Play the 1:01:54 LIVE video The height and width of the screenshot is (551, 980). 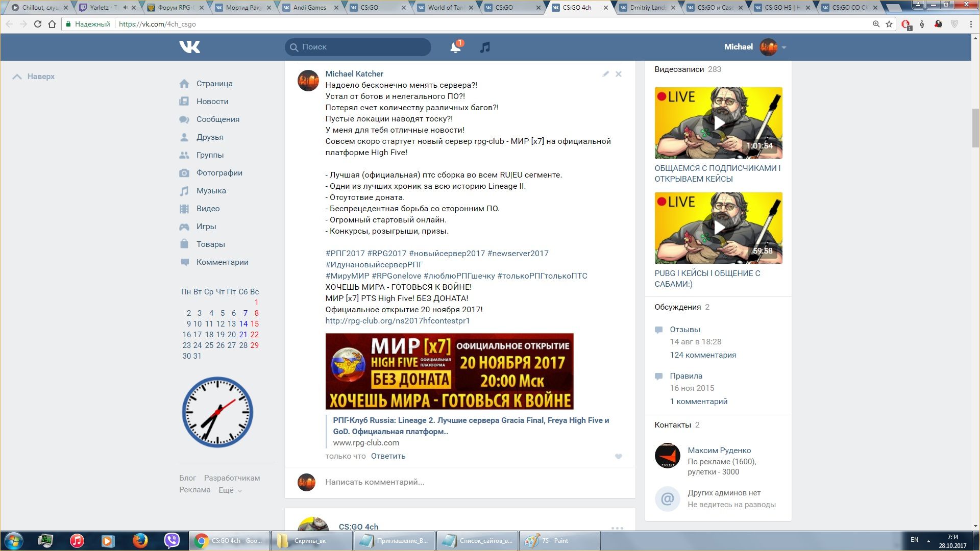pos(718,123)
